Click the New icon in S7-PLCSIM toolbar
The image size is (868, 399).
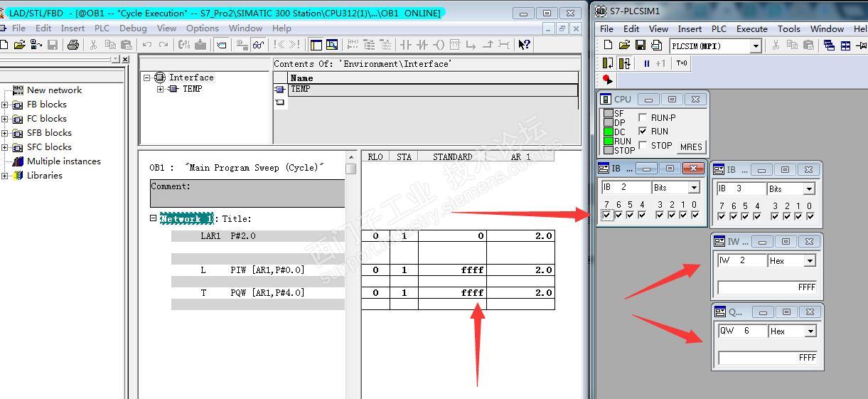pos(608,46)
